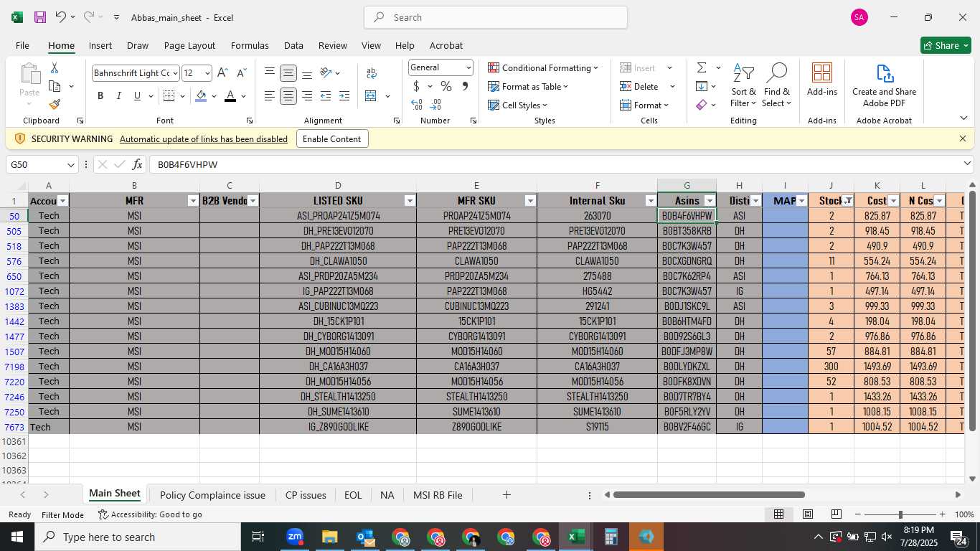Open Zoom app from taskbar
Viewport: 980px width, 551px height.
(294, 537)
